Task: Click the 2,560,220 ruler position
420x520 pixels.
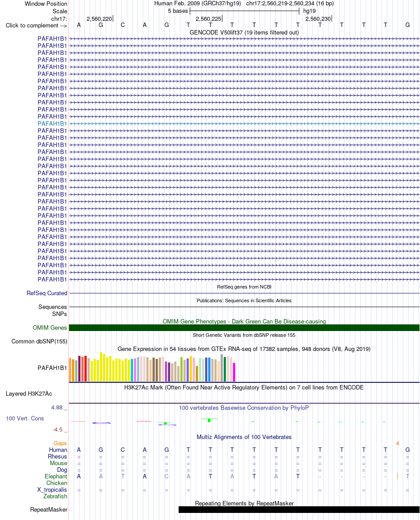Action: 99,19
